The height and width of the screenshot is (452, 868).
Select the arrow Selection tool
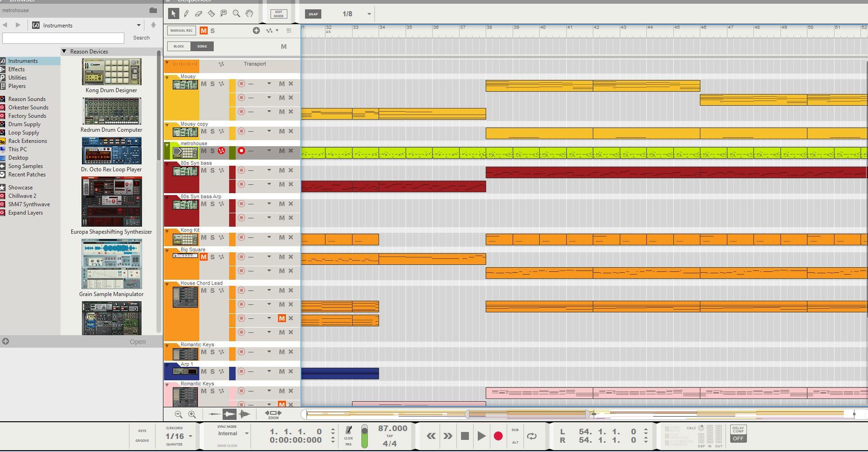click(173, 14)
